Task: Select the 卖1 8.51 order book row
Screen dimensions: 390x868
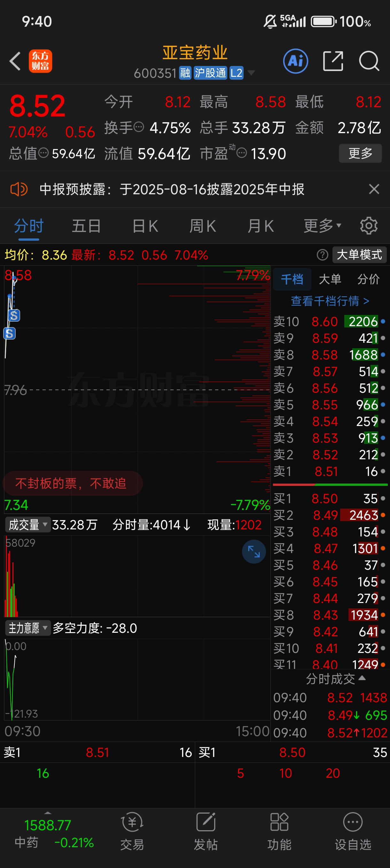Action: point(330,471)
